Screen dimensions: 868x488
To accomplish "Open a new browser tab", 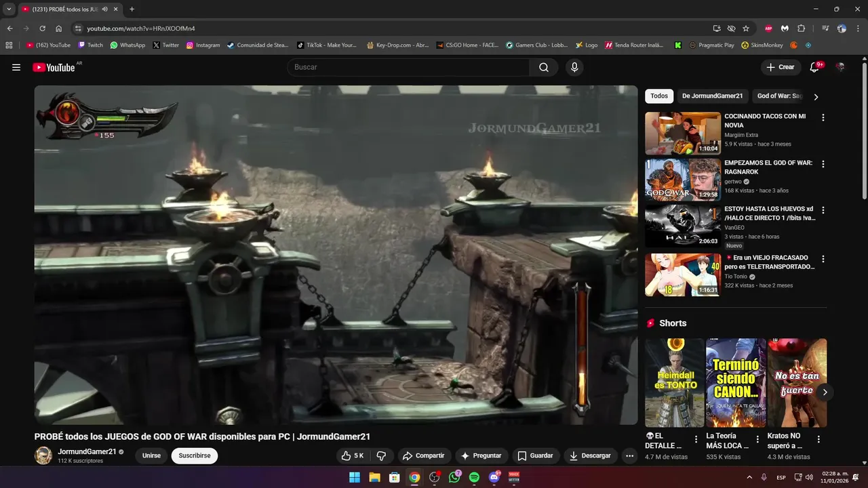I will 132,9.
